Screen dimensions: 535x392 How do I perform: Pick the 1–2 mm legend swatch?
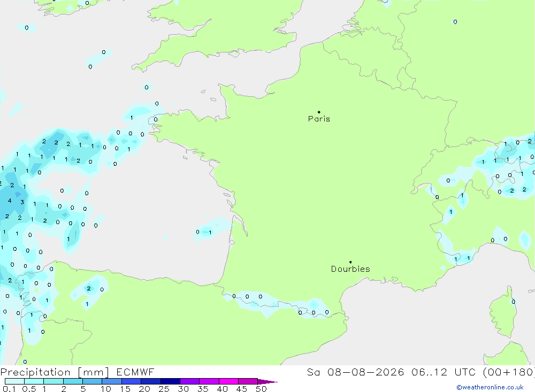click(x=53, y=381)
